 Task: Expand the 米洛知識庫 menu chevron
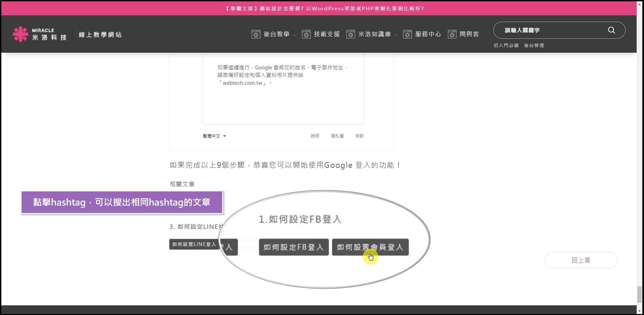click(x=396, y=35)
